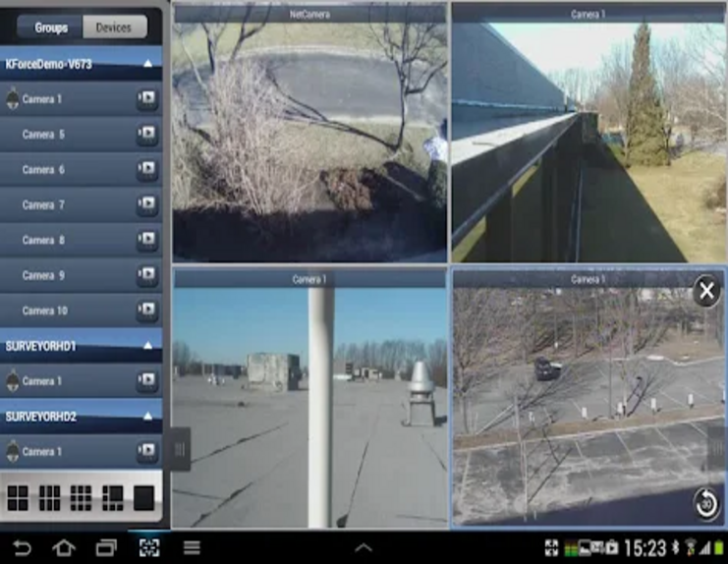Collapse the SURVEYORHD1 group
This screenshot has height=564, width=728.
click(x=147, y=346)
